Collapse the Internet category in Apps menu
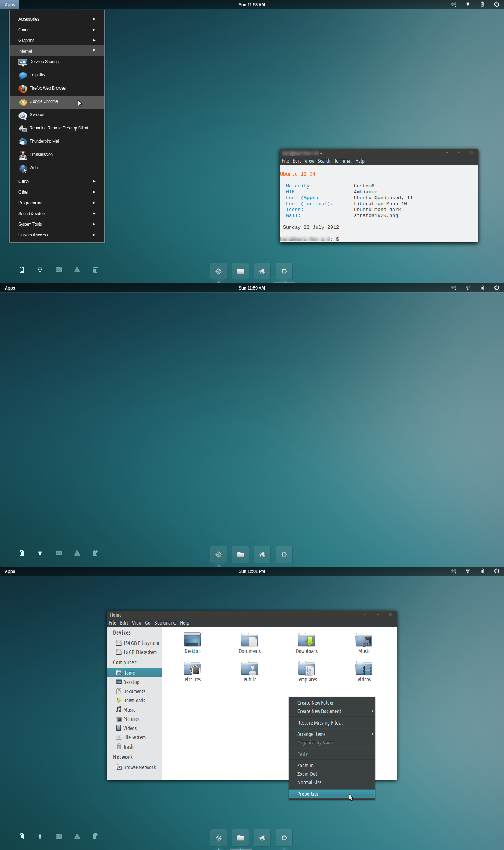This screenshot has width=504, height=850. [57, 51]
